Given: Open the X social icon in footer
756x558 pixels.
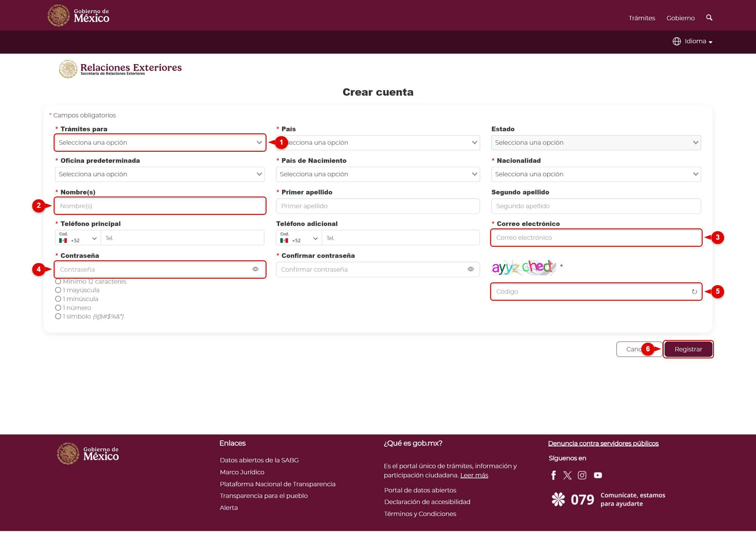Looking at the screenshot, I should point(567,475).
